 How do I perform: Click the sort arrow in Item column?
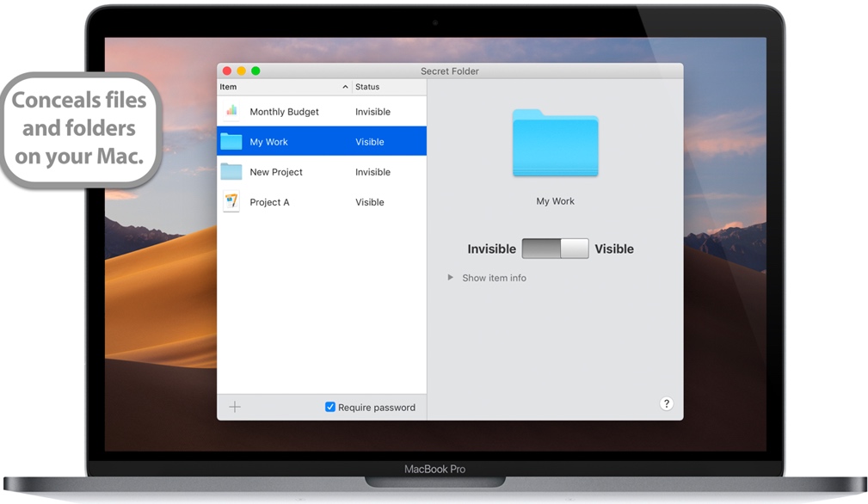[346, 87]
